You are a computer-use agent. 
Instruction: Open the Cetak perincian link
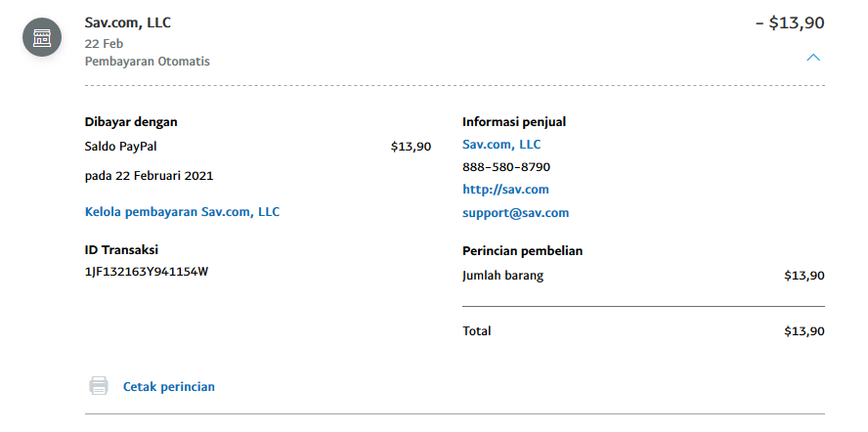coord(169,387)
